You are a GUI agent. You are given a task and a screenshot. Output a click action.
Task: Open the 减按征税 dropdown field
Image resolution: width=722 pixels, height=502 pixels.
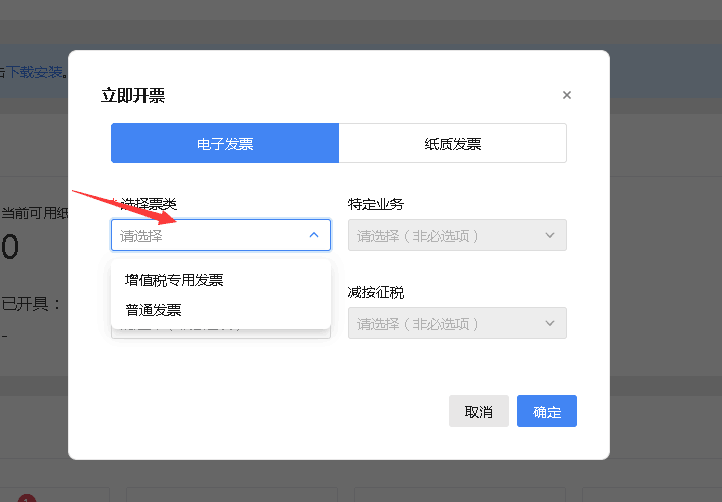446,323
